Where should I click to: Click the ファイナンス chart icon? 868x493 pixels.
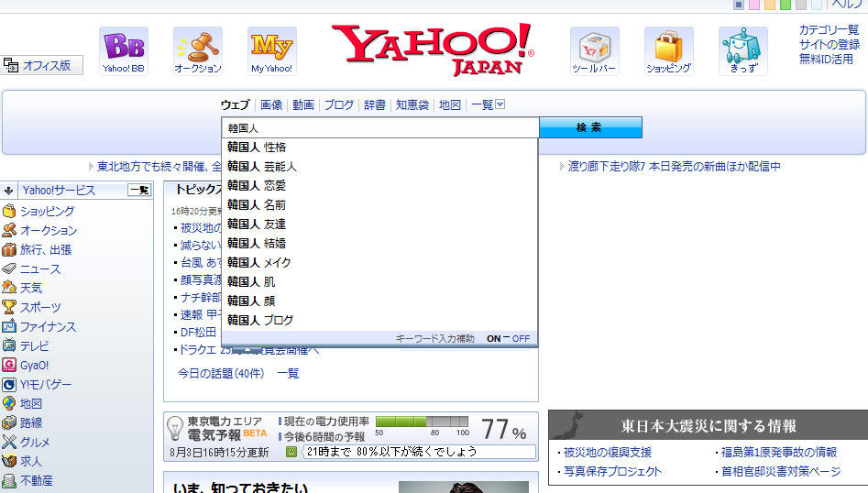(9, 326)
